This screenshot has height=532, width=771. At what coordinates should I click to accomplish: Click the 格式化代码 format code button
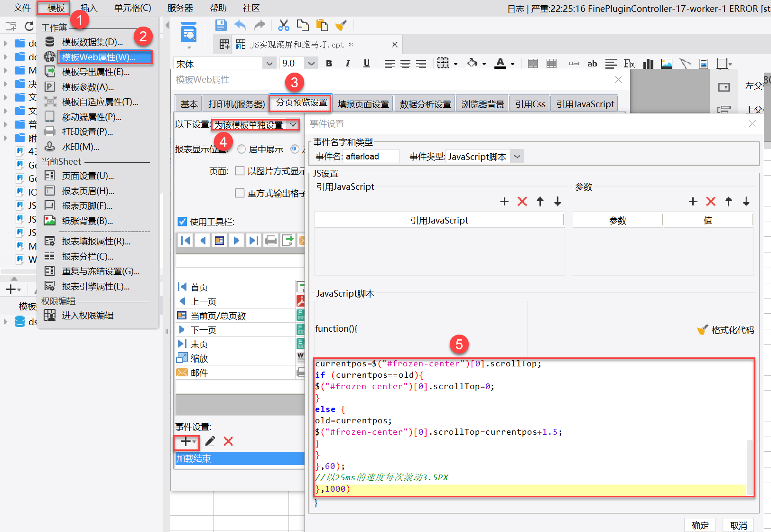[x=726, y=330]
